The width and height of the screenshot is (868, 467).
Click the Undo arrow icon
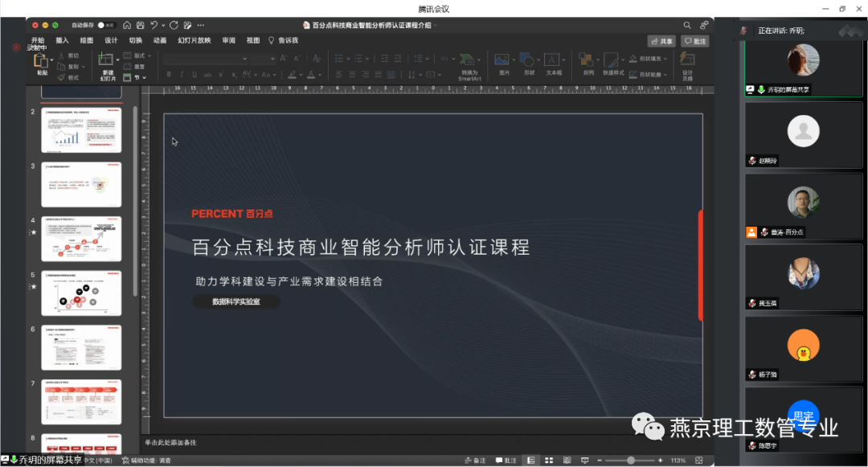point(154,26)
